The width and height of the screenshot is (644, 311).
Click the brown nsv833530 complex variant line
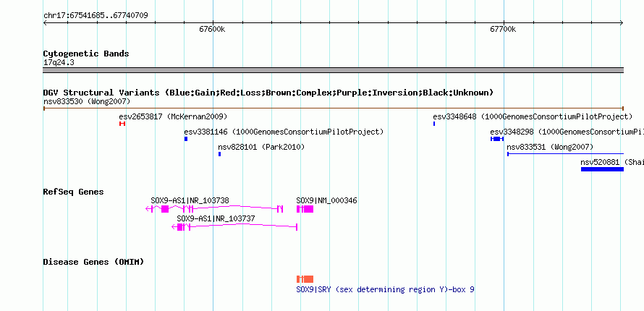pos(333,108)
